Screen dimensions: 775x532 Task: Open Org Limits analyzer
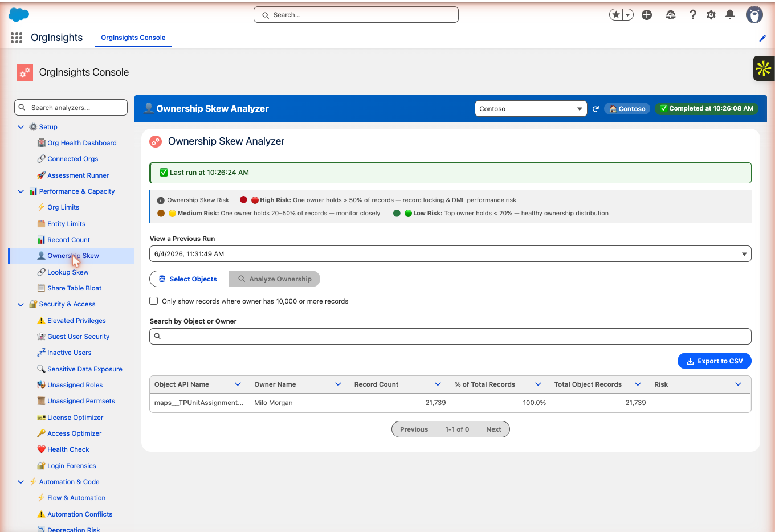(x=63, y=207)
